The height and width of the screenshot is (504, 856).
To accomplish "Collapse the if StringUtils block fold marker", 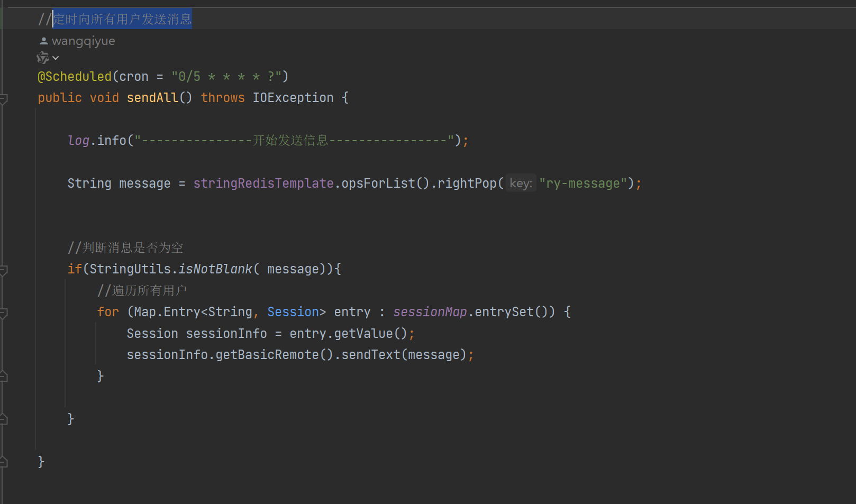I will point(4,270).
